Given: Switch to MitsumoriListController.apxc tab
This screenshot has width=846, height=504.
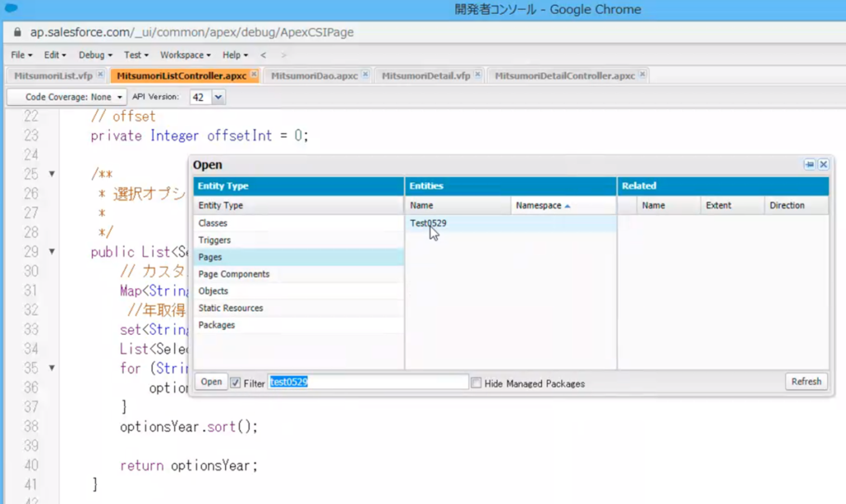Looking at the screenshot, I should [181, 75].
